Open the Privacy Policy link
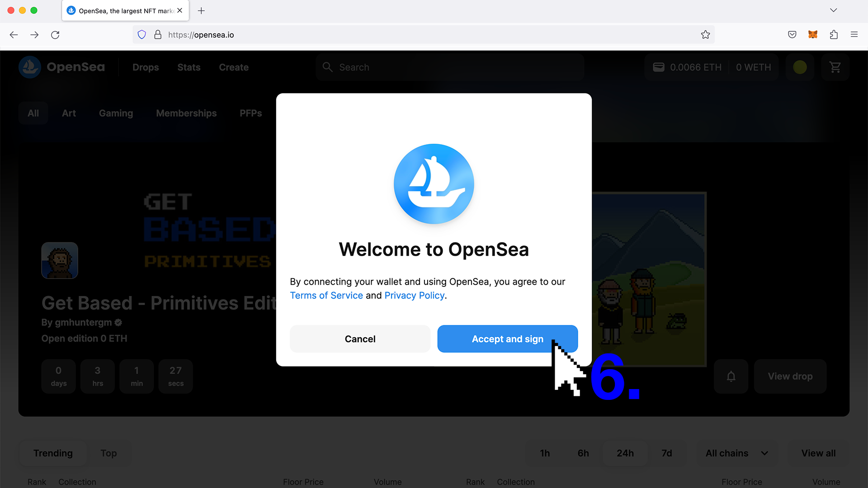868x488 pixels. tap(415, 296)
